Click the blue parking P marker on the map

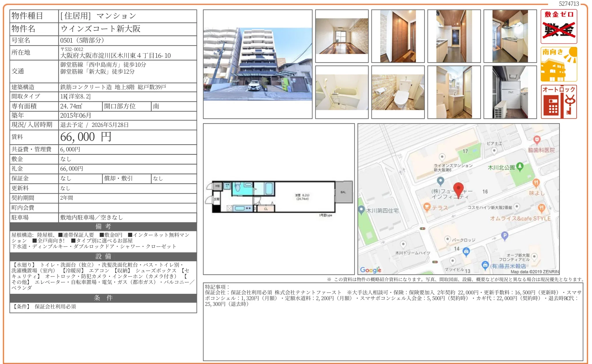(504, 235)
